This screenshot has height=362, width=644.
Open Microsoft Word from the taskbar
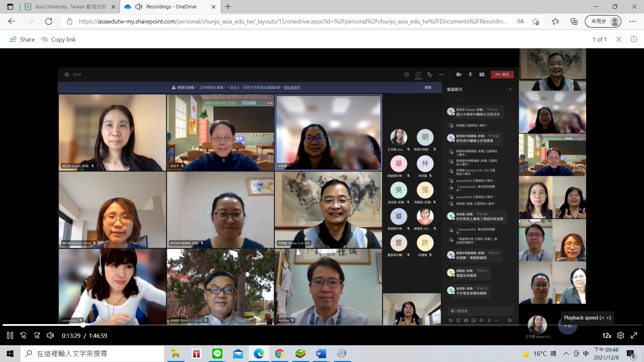point(321,354)
